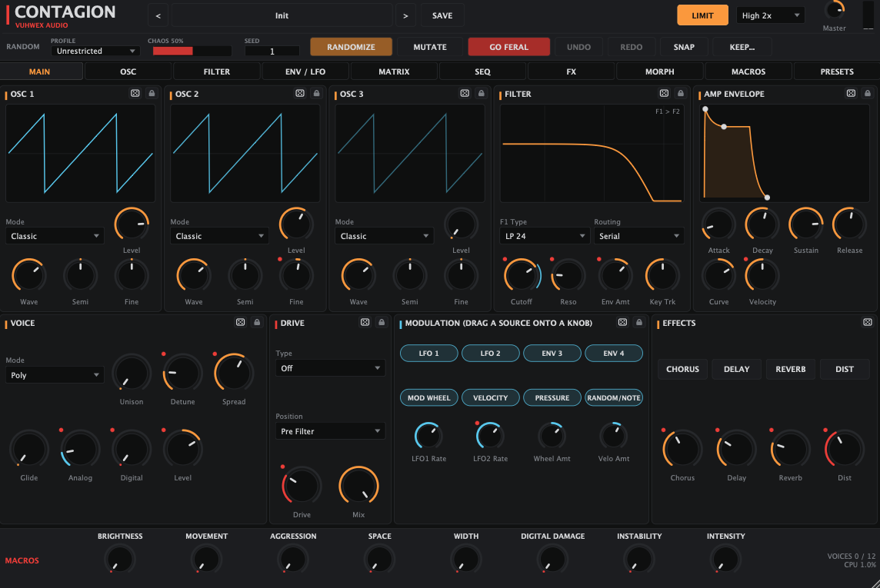Lock the MODULATION section
The width and height of the screenshot is (880, 588).
pyautogui.click(x=638, y=322)
